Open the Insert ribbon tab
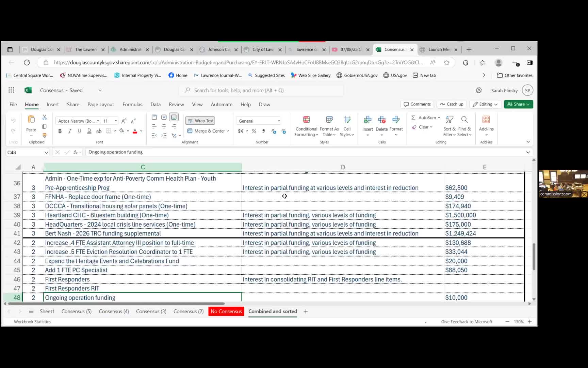 click(53, 104)
